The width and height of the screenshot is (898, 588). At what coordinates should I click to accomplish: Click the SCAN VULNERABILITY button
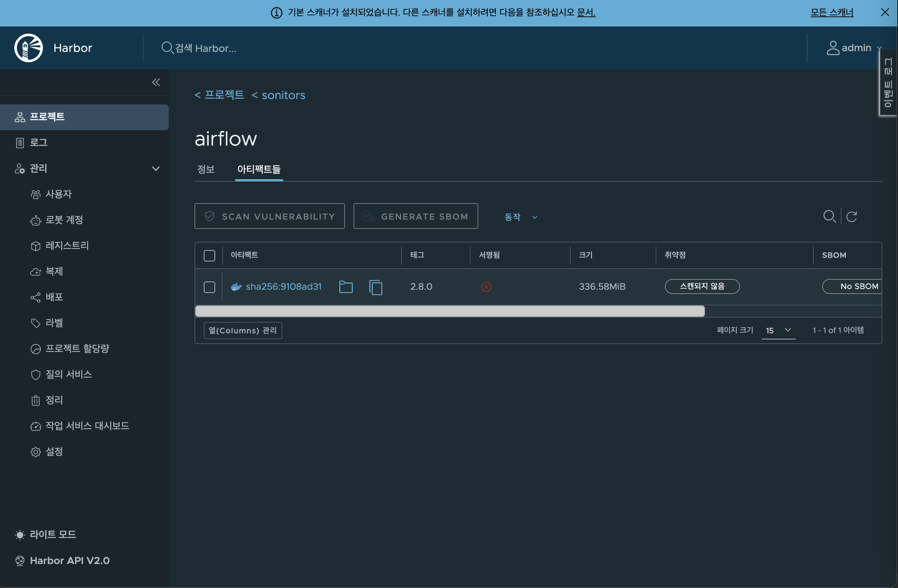coord(270,216)
